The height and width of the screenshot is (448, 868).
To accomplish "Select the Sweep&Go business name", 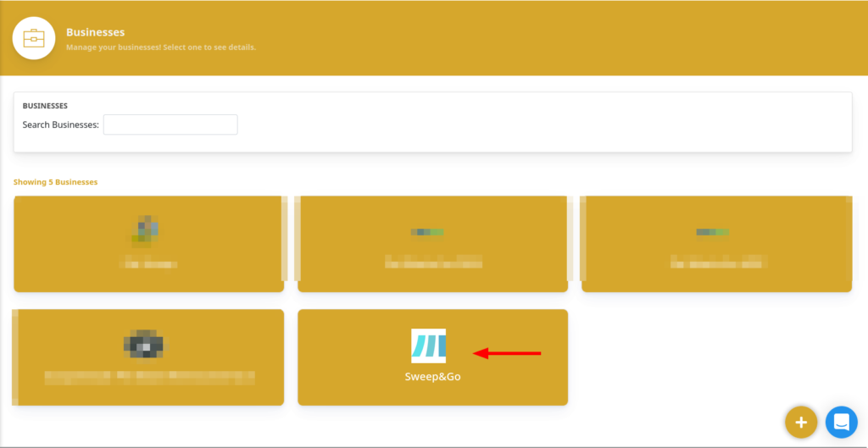I will pos(432,376).
